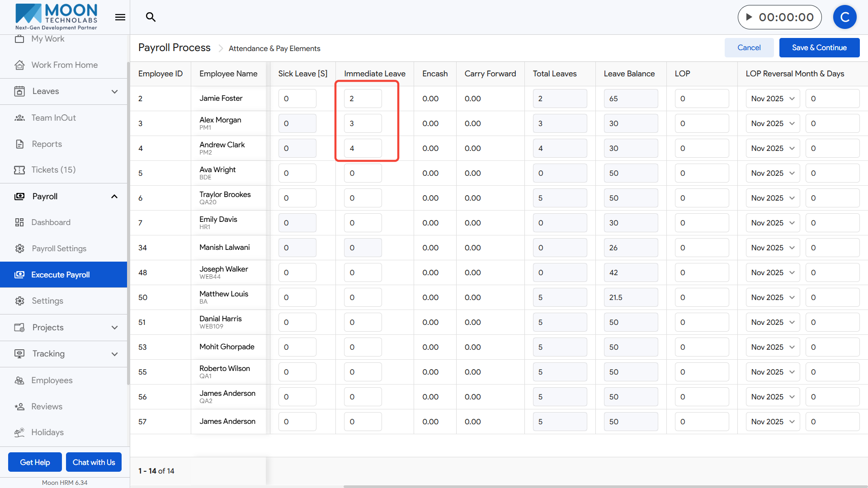Open Nov 2025 dropdown for Jamie Foster
Viewport: 868px width, 488px height.
772,99
